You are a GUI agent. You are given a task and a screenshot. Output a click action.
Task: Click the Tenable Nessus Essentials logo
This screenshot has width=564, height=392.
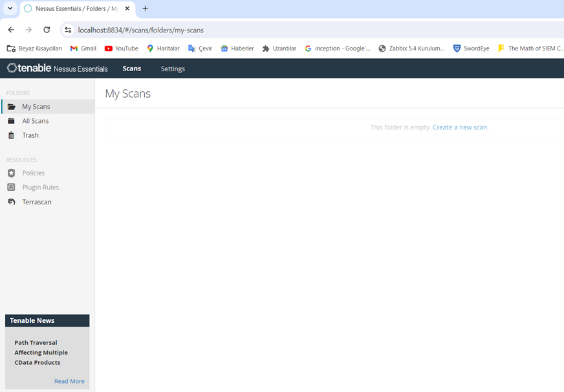(58, 69)
